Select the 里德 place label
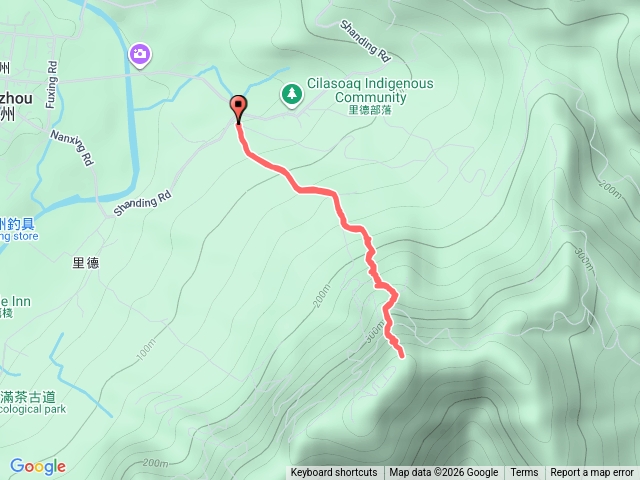The width and height of the screenshot is (640, 480). (x=86, y=263)
